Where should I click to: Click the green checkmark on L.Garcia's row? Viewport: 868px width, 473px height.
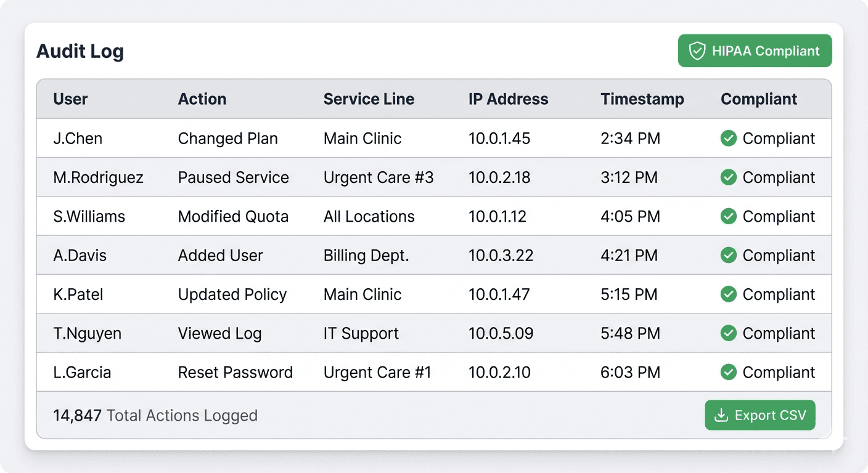click(x=729, y=372)
